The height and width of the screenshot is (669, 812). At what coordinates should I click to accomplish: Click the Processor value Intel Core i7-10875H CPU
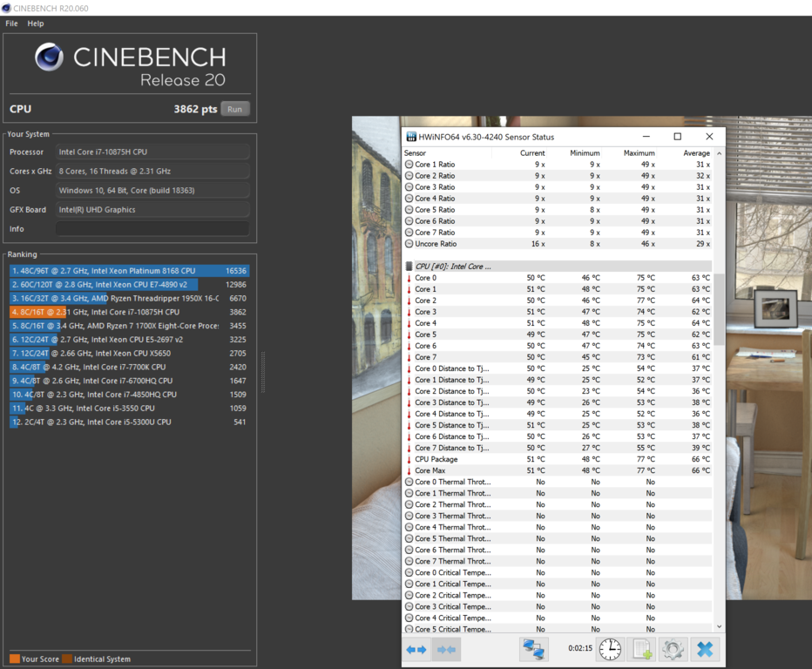tap(152, 152)
